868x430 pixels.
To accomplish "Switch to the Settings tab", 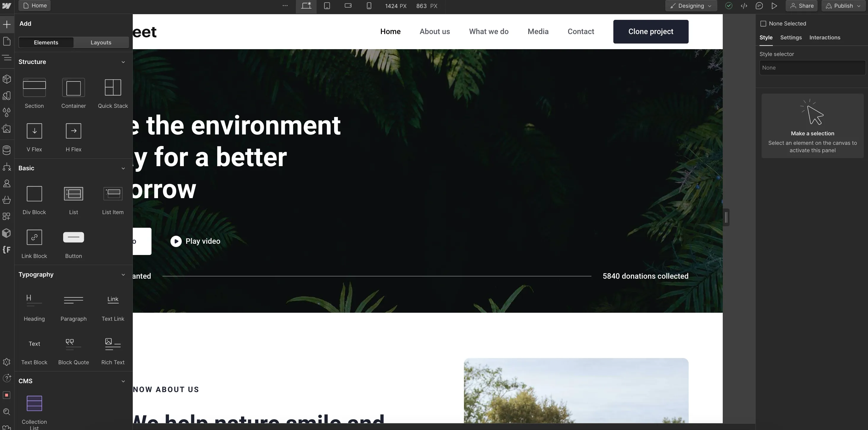I will (791, 37).
